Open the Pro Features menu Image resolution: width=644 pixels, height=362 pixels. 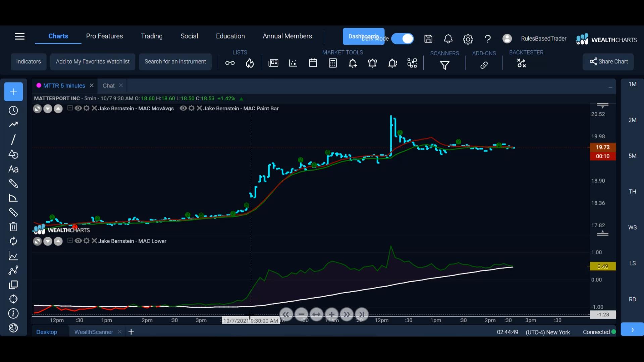(104, 36)
